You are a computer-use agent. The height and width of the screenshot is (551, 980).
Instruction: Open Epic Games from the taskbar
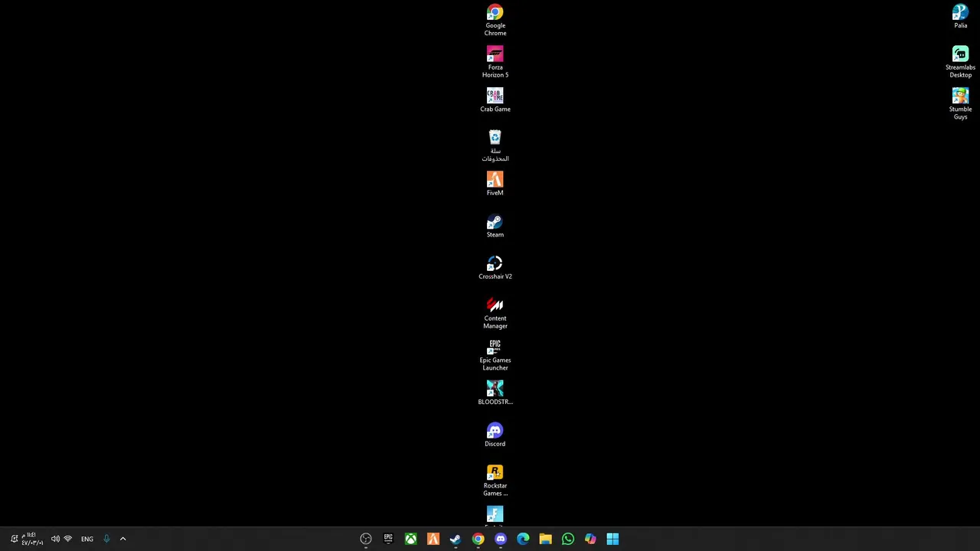pos(388,539)
